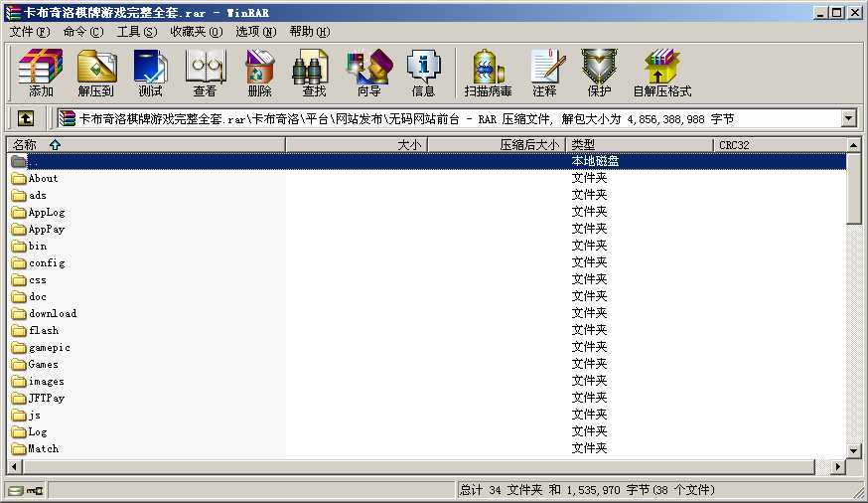Launch the 向导 (Wizard) tool
Image resolution: width=868 pixels, height=503 pixels.
click(368, 73)
